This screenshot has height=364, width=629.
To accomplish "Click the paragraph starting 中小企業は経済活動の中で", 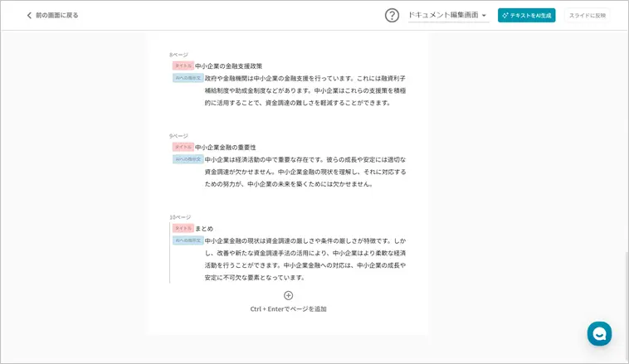I will tap(305, 172).
